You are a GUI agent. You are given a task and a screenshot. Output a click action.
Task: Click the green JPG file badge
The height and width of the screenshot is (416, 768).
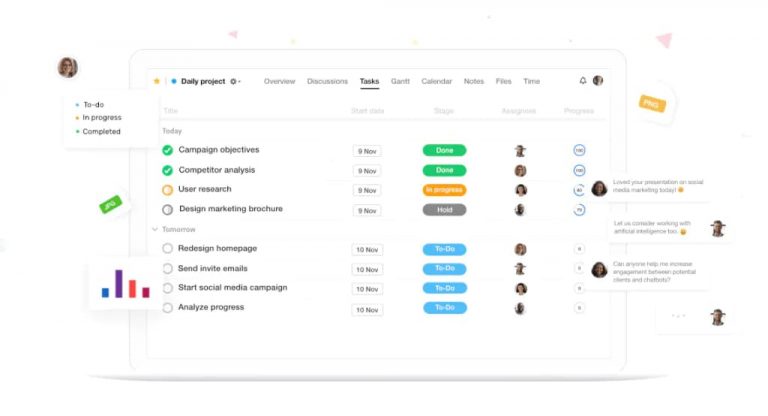click(x=109, y=205)
